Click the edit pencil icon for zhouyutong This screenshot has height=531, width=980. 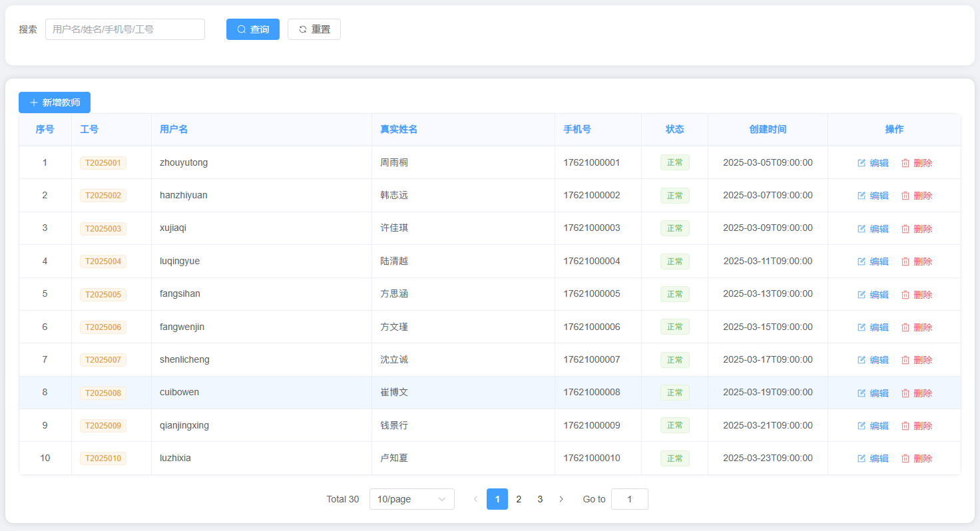(861, 163)
